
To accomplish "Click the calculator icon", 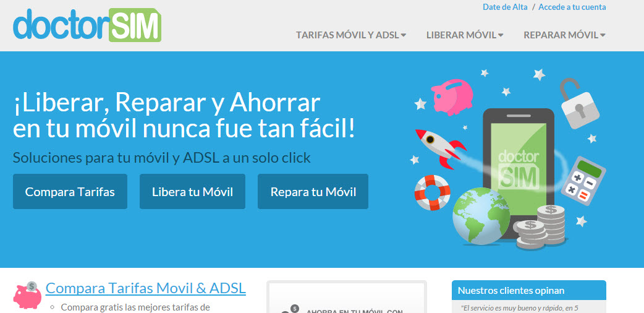I will tap(583, 181).
